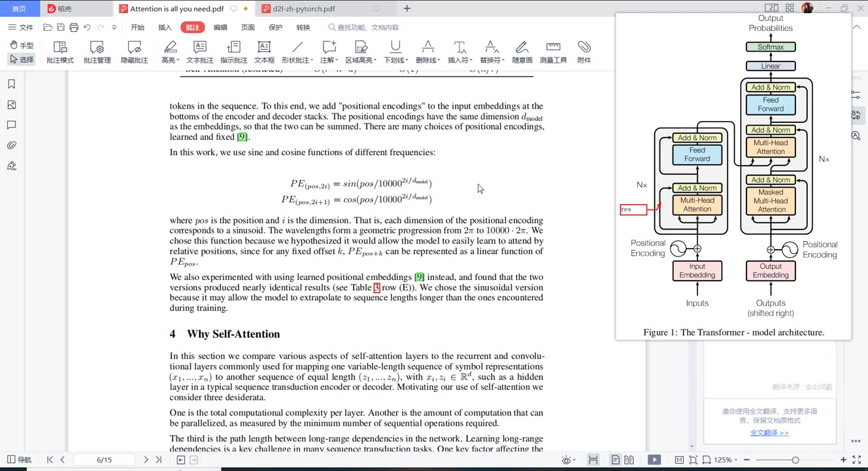
Task: Undo the last action
Action: [87, 27]
